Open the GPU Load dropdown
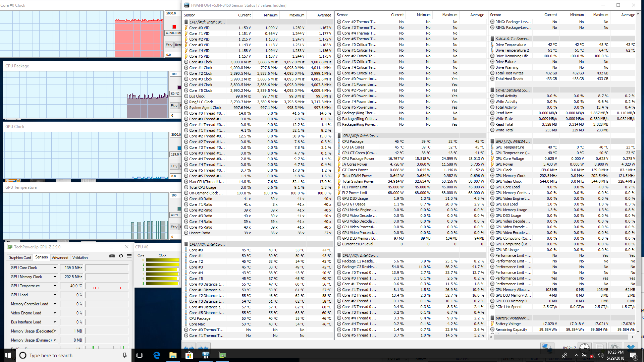 click(x=55, y=295)
